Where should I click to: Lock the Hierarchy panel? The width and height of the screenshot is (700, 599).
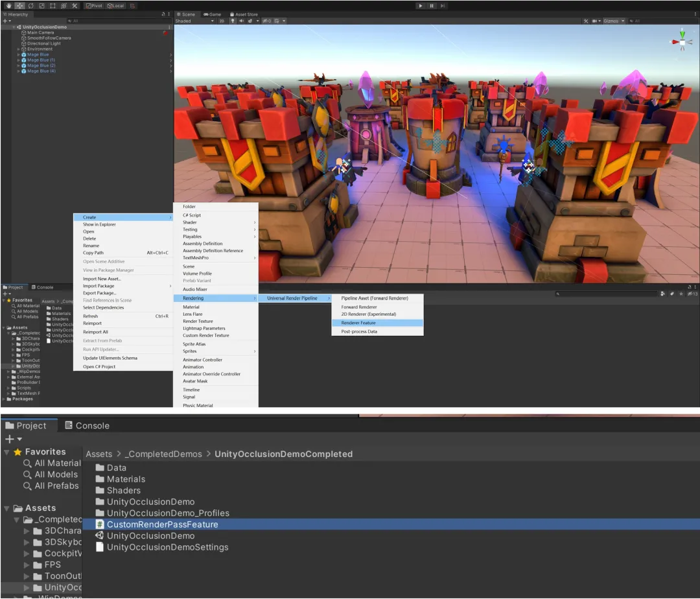point(163,14)
